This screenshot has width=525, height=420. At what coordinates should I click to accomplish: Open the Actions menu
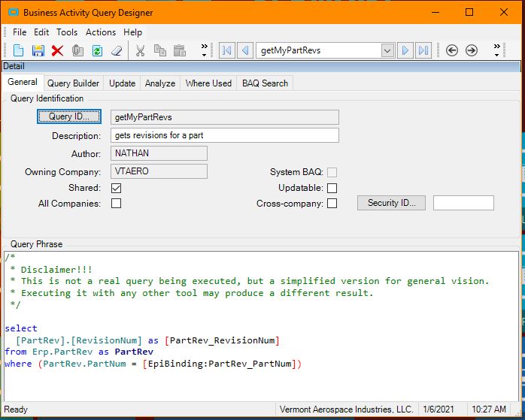click(x=101, y=32)
